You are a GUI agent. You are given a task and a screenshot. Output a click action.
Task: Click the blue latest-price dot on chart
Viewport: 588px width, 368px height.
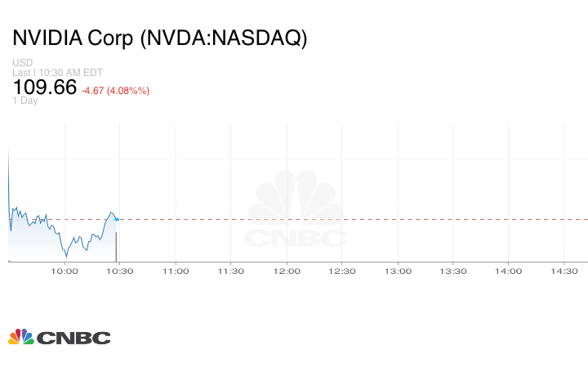pyautogui.click(x=117, y=218)
